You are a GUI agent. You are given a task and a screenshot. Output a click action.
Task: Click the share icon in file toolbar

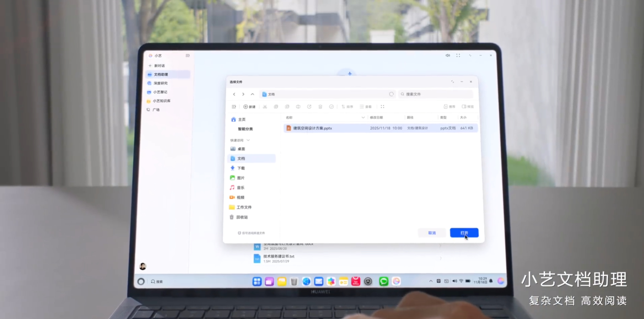pyautogui.click(x=309, y=107)
